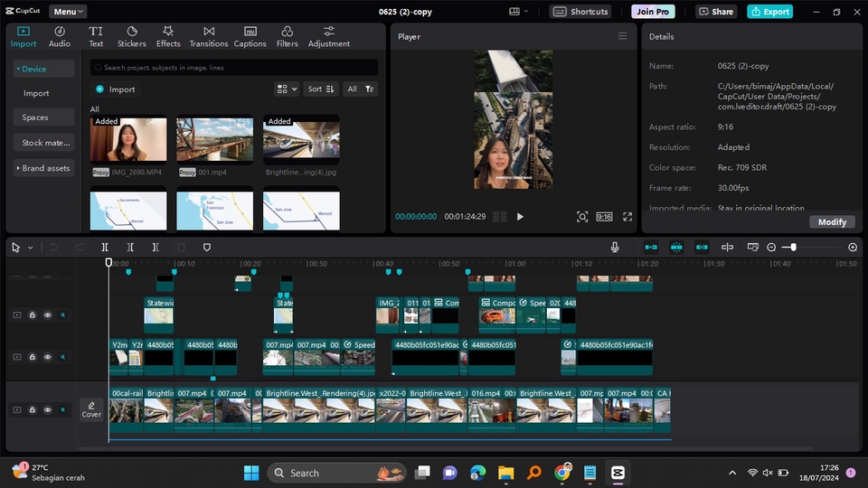
Task: Click the microphone record voiceover icon
Action: 615,247
